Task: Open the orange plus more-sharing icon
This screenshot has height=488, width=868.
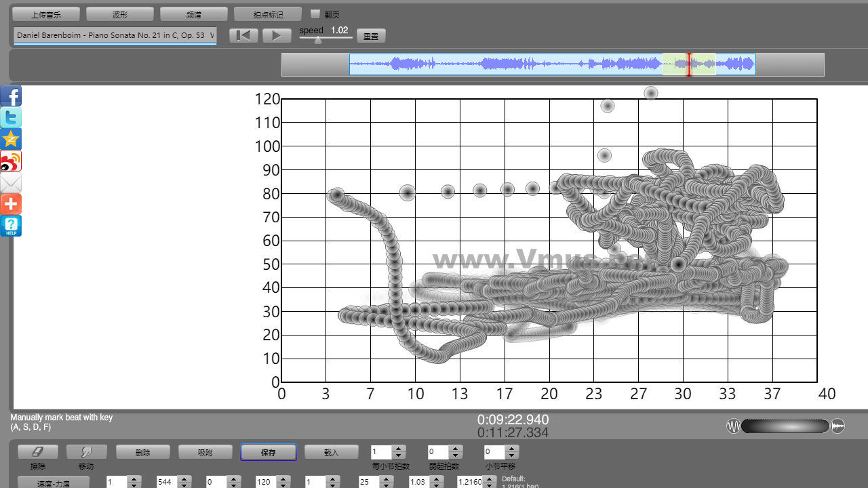Action: coord(11,204)
